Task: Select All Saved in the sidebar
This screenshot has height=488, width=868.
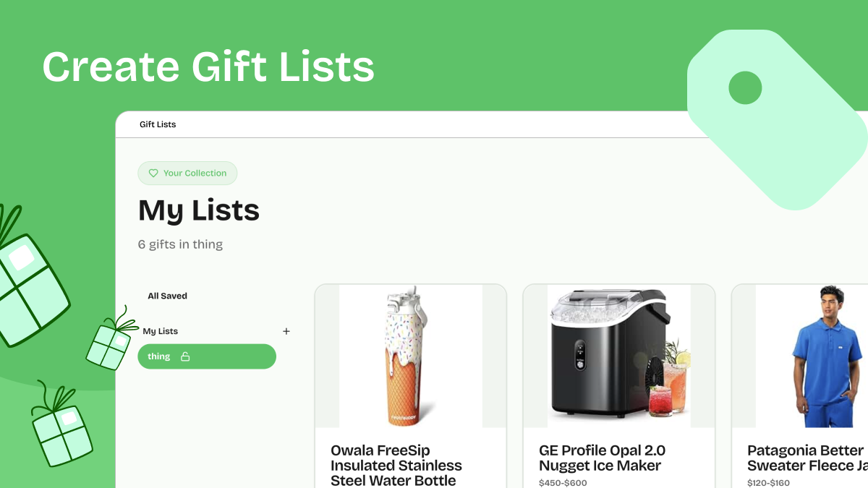Action: (167, 295)
